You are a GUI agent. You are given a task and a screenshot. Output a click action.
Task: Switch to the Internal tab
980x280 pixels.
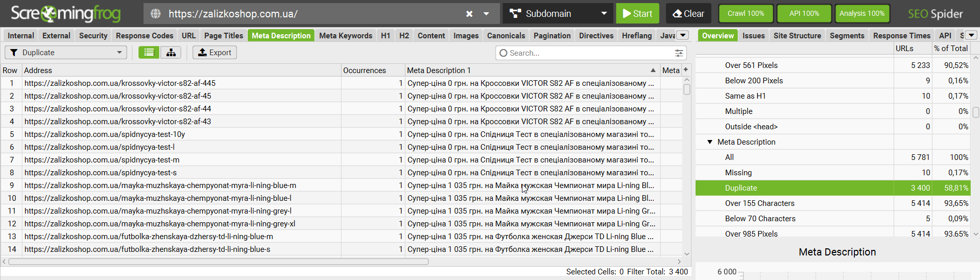[x=21, y=35]
